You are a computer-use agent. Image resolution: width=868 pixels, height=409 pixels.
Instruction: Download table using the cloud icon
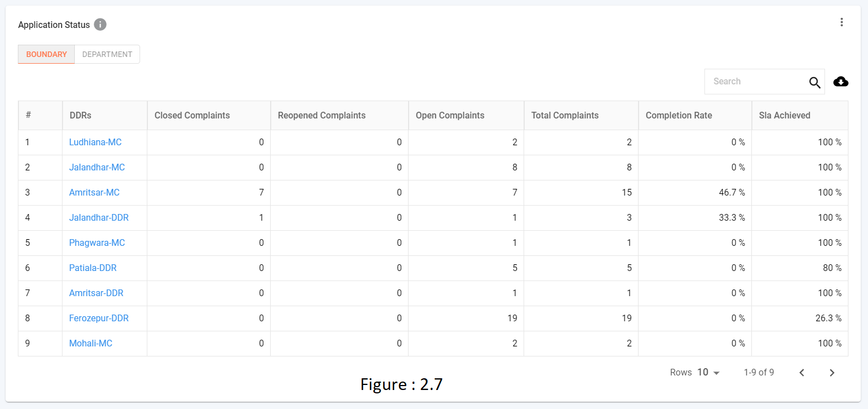(x=841, y=82)
